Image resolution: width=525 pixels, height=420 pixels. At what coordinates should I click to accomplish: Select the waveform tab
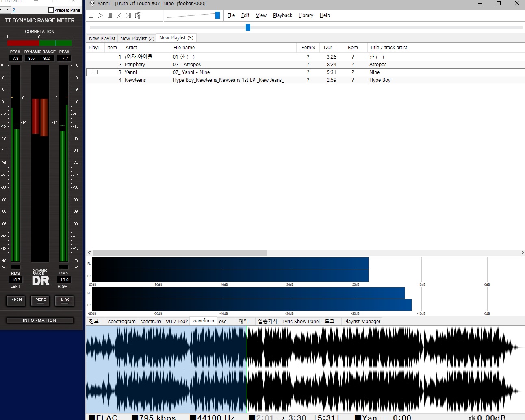pos(203,321)
